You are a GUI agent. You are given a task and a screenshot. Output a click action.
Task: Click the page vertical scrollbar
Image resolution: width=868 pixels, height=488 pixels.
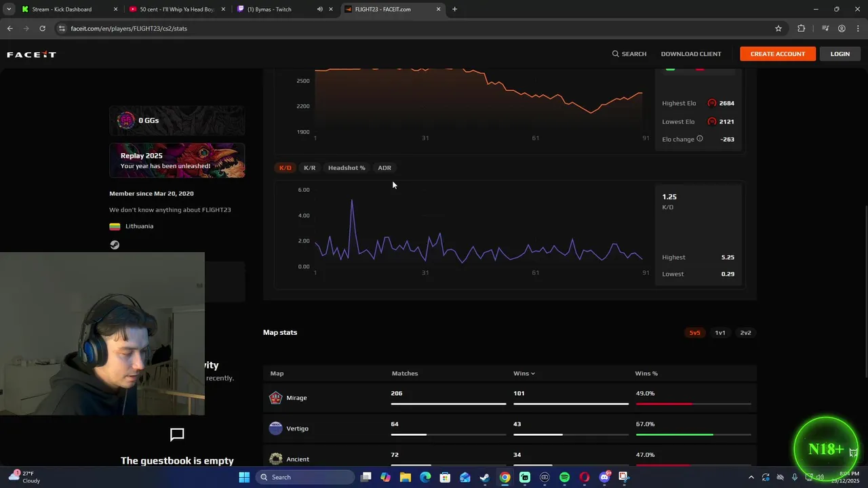click(x=865, y=291)
